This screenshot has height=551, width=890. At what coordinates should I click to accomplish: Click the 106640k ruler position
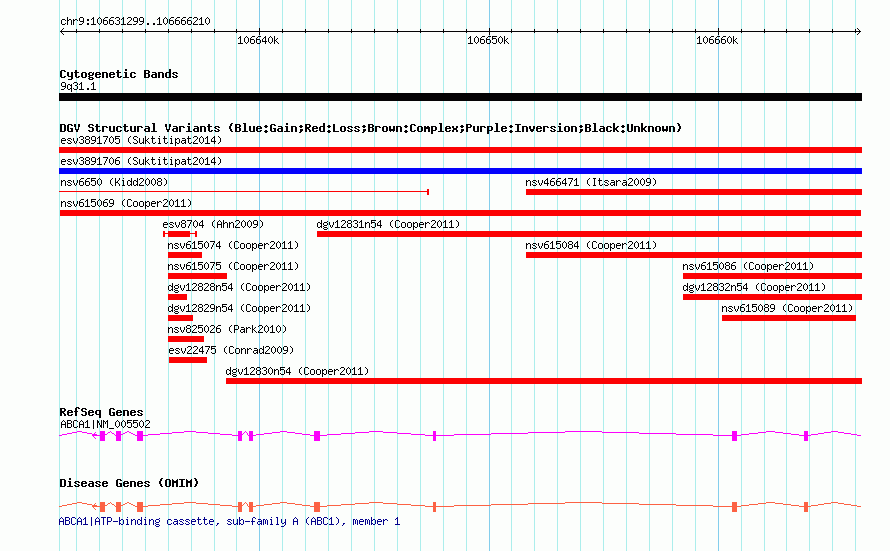258,40
